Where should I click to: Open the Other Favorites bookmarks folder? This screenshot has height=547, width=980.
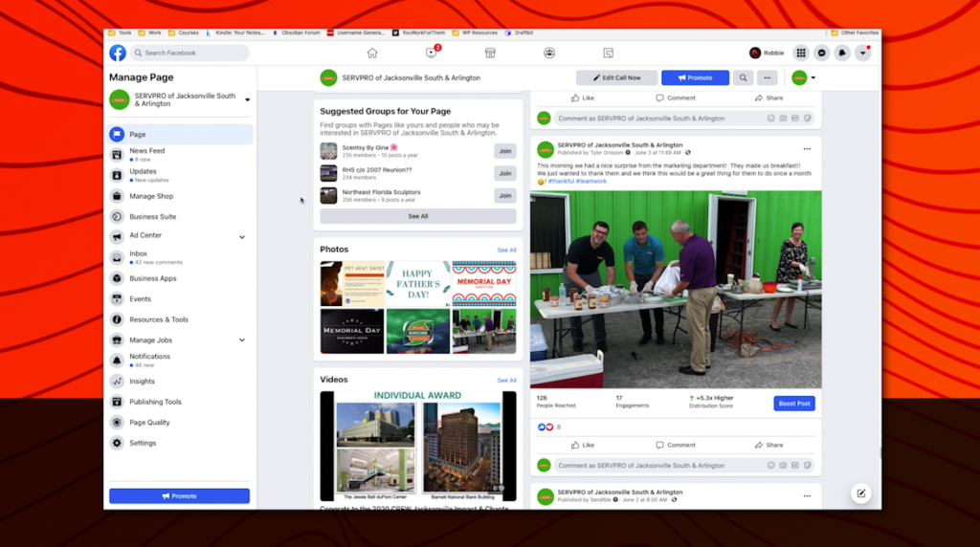(855, 33)
